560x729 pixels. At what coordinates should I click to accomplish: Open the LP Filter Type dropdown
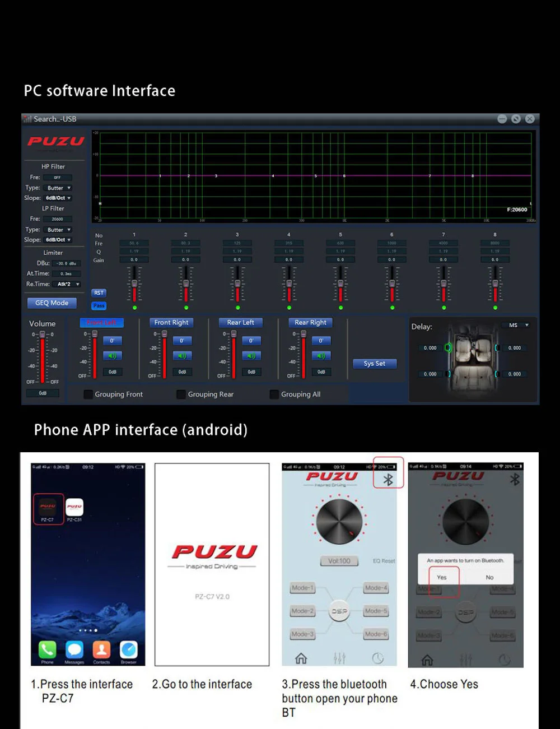(58, 230)
